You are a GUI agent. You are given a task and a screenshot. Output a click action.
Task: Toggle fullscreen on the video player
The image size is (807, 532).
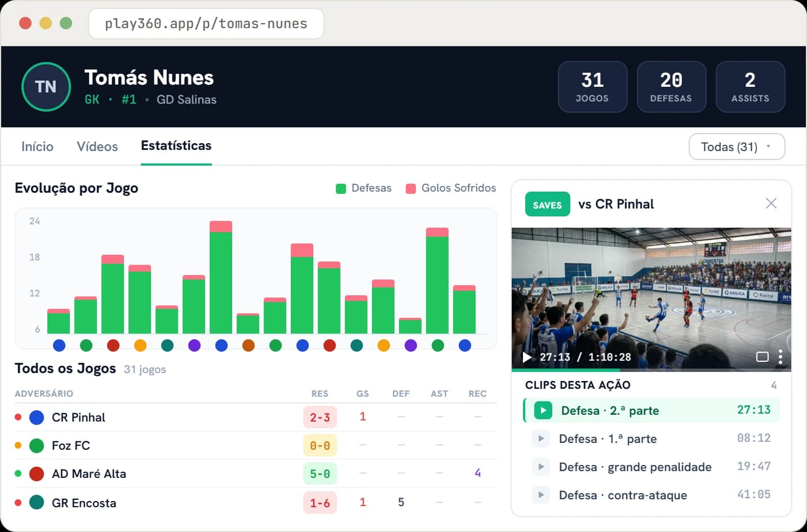coord(762,357)
